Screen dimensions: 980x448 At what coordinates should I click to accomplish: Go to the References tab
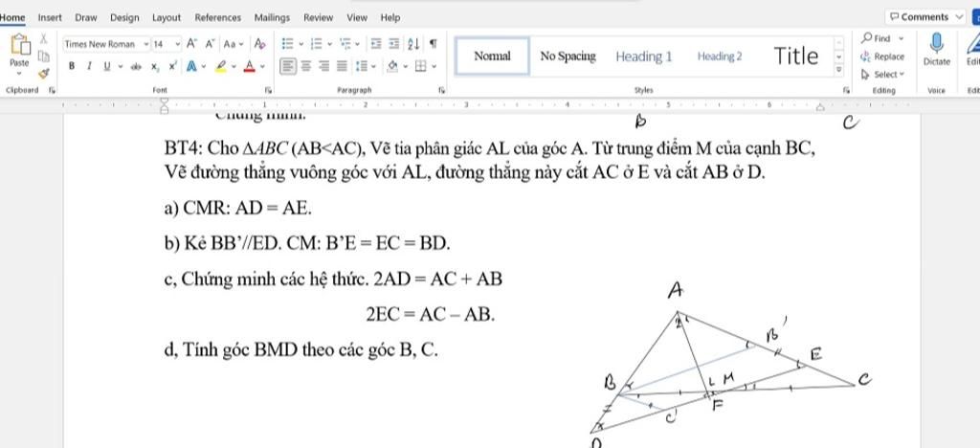pos(217,17)
